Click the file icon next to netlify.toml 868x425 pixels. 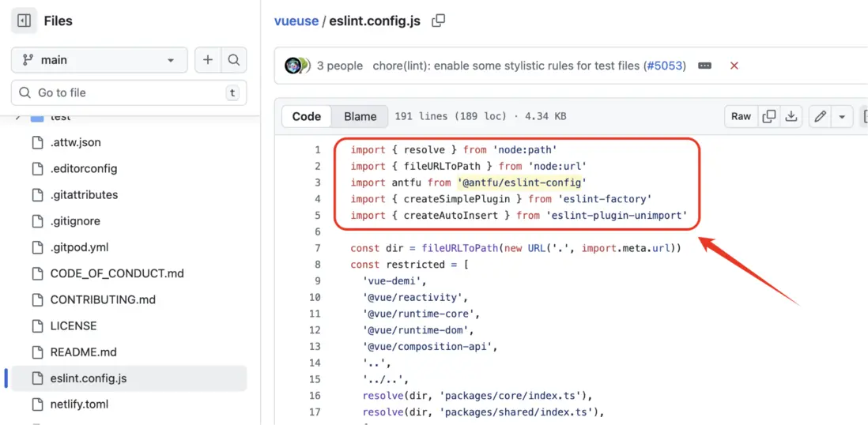click(38, 404)
